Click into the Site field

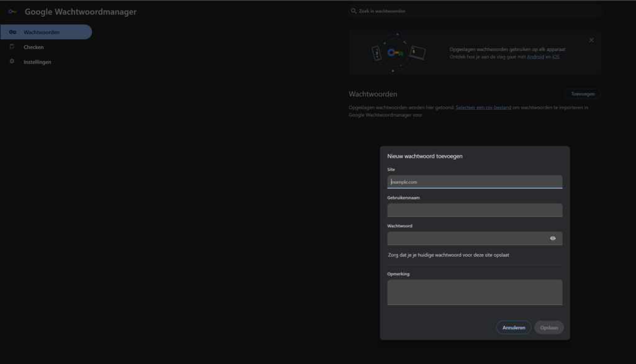tap(475, 182)
